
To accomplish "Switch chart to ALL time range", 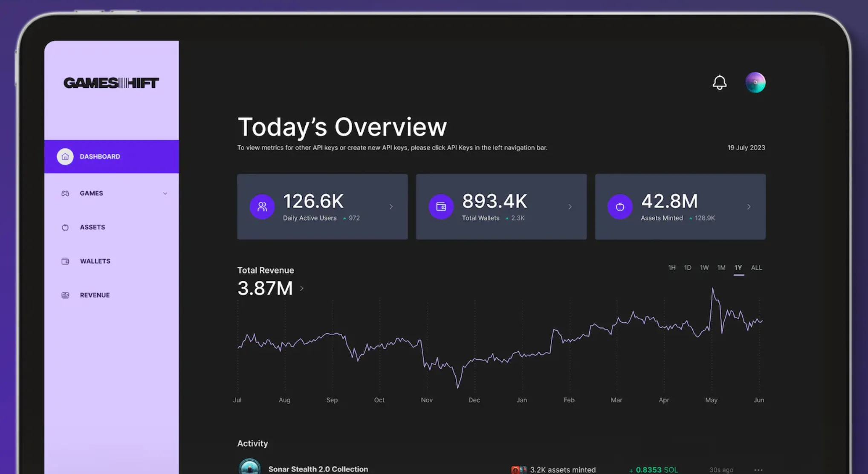I will [x=756, y=268].
